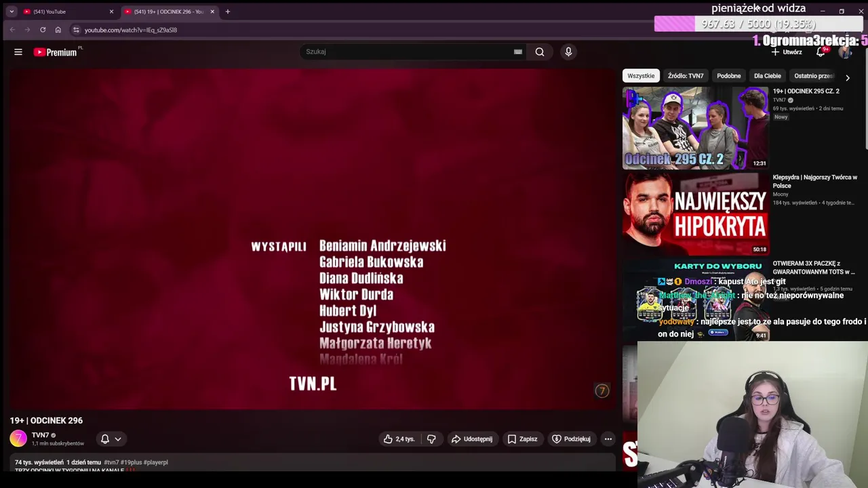Close the first YouTube tab
Screen dimensions: 868x488
(x=111, y=12)
